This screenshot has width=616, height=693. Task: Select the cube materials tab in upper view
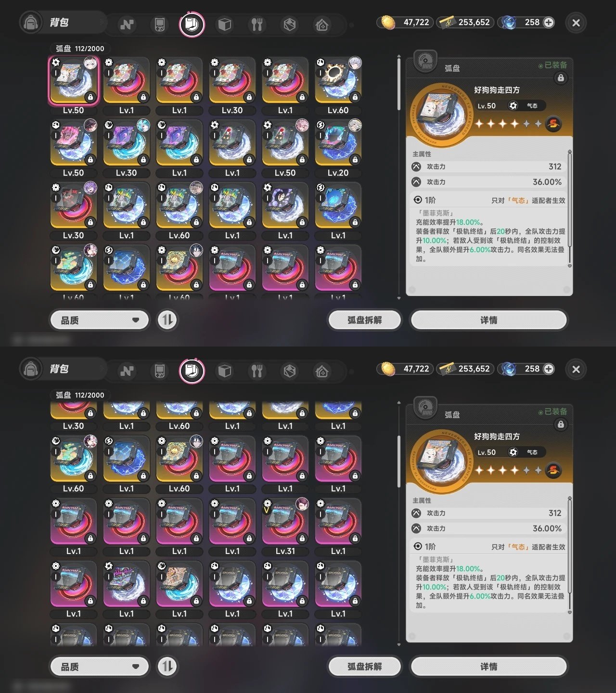point(225,25)
